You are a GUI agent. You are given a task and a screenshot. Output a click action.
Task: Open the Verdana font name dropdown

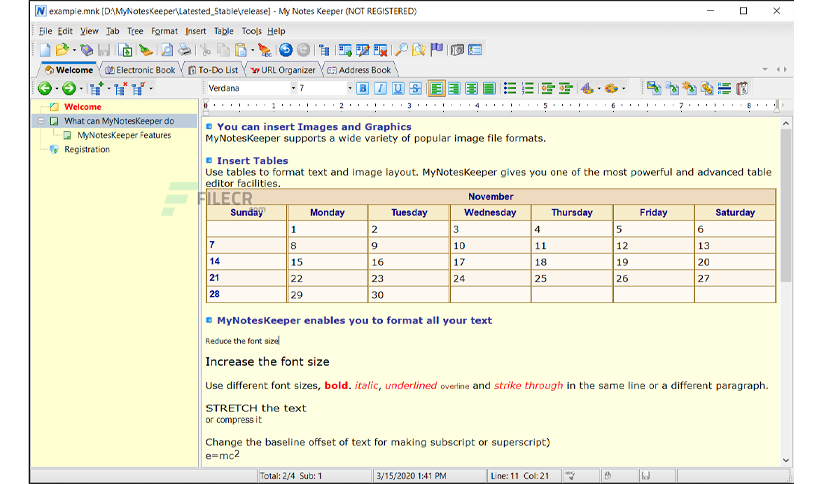coord(293,88)
